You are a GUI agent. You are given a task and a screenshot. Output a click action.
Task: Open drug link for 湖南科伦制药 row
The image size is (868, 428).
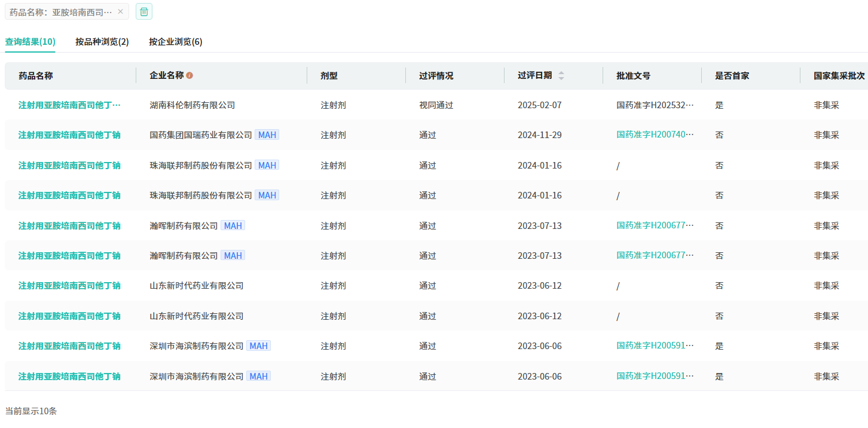point(69,105)
